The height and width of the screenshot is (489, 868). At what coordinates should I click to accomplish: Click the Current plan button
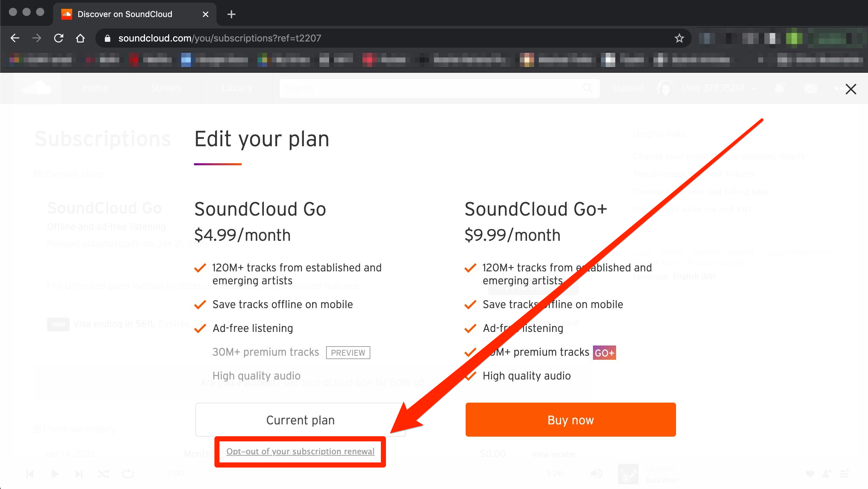pos(300,420)
